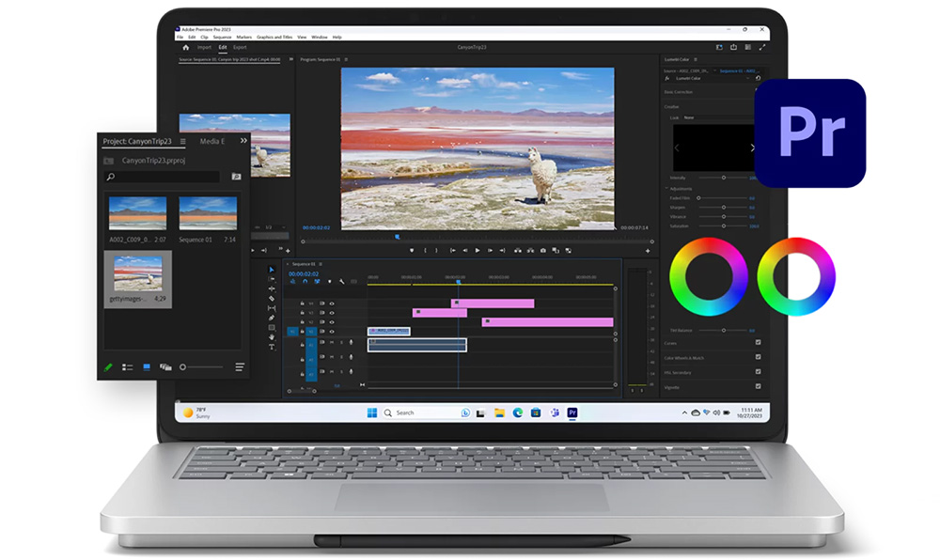Open the Markers menu
The width and height of the screenshot is (940, 560).
click(244, 38)
